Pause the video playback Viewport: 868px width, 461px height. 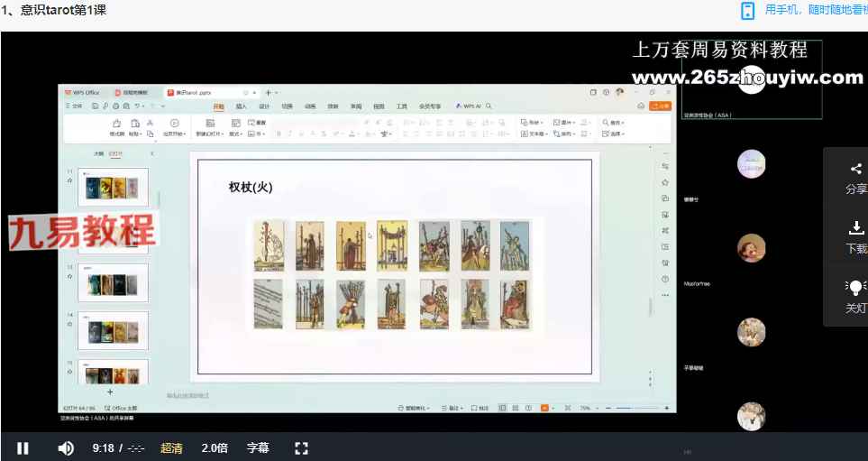pyautogui.click(x=23, y=447)
